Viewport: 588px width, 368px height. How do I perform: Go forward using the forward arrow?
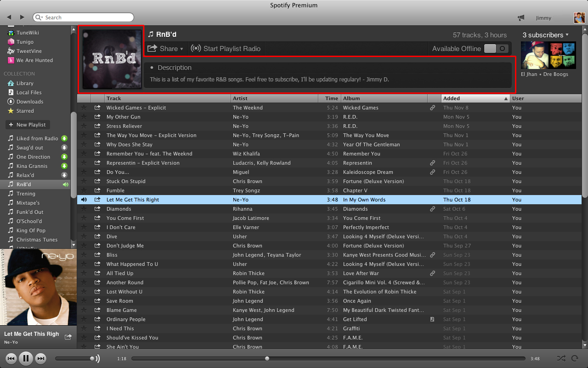(22, 17)
